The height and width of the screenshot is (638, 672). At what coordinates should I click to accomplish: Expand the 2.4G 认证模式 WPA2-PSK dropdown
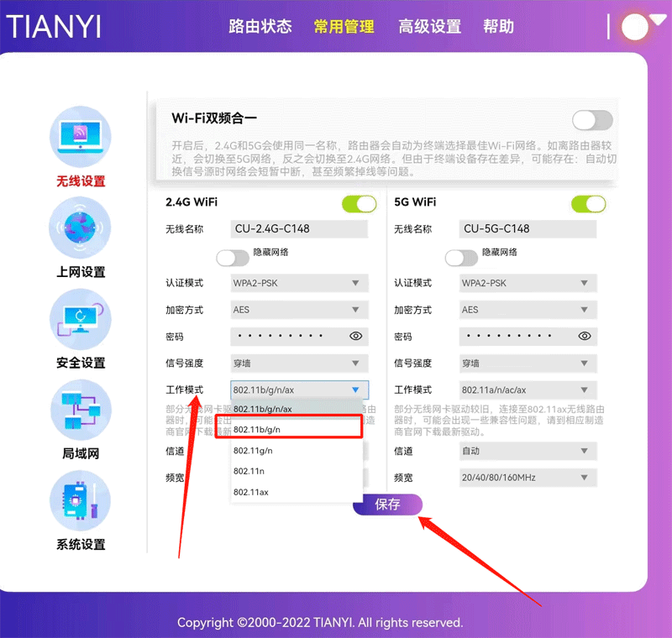click(x=299, y=283)
